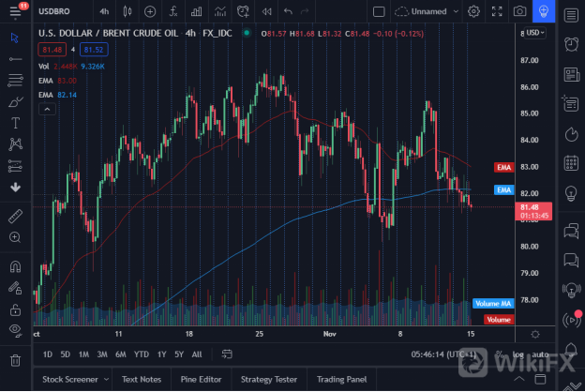The width and height of the screenshot is (585, 392).
Task: Toggle hide all drawings eye icon
Action: tap(15, 329)
